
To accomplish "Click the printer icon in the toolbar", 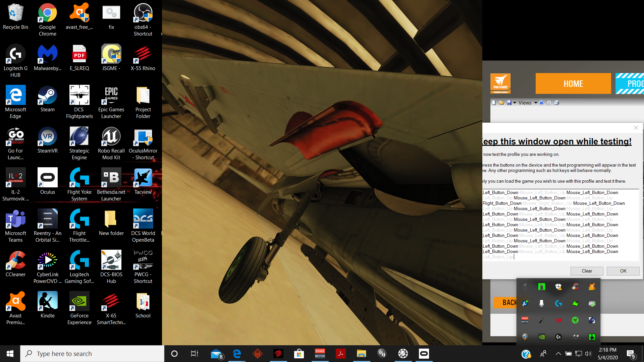I will pyautogui.click(x=557, y=103).
